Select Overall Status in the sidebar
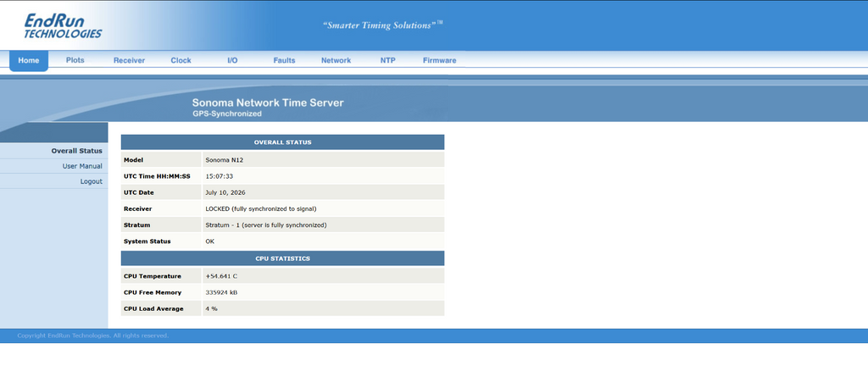This screenshot has height=366, width=868. (x=77, y=151)
